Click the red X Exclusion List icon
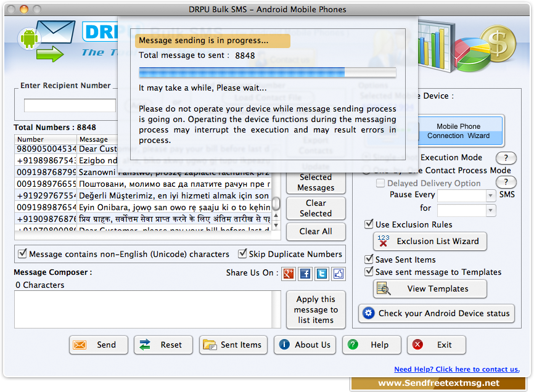This screenshot has width=534, height=392. 383,241
